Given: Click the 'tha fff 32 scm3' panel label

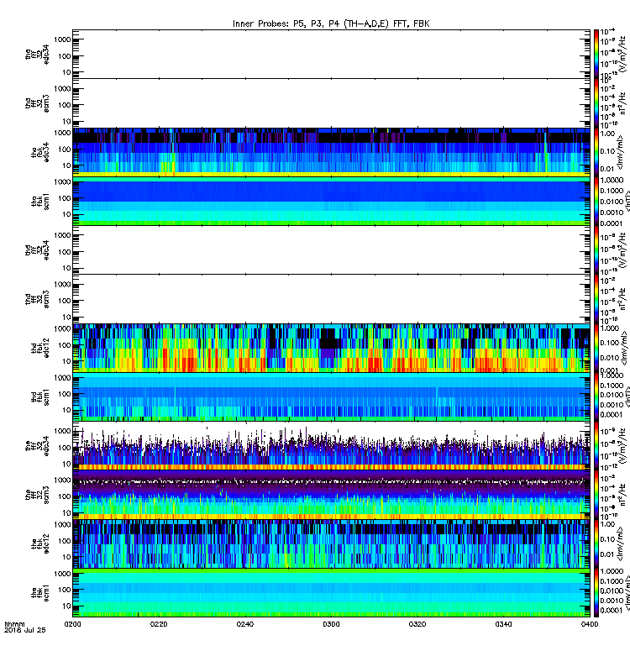Looking at the screenshot, I should click(37, 103).
